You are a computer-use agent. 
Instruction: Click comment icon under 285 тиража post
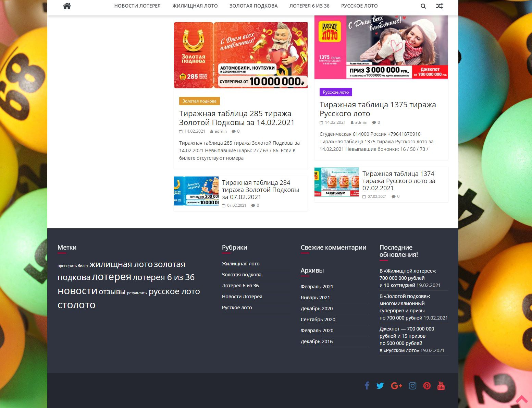[234, 131]
